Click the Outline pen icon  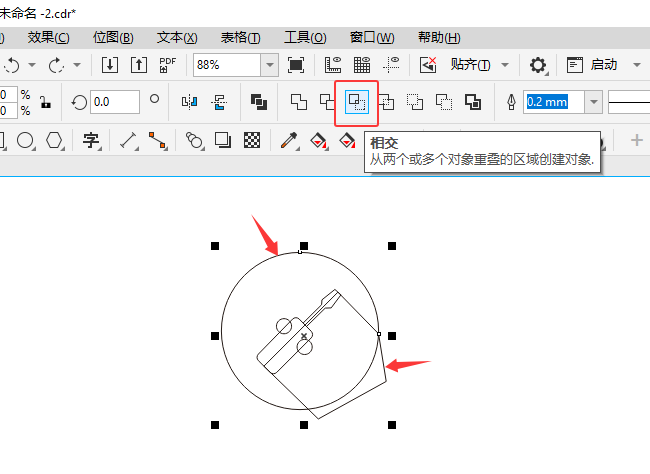pyautogui.click(x=512, y=102)
